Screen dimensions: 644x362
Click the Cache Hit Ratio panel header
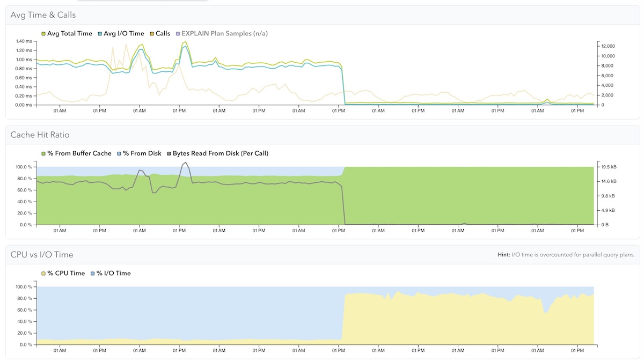[x=40, y=135]
